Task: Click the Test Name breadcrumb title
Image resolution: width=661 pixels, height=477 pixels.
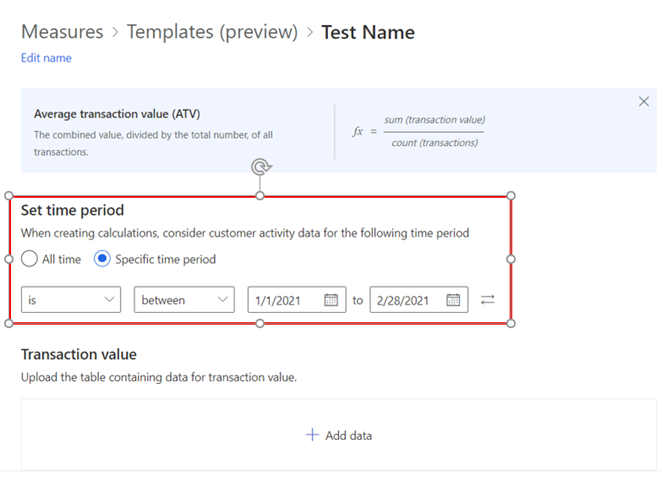Action: pos(368,32)
